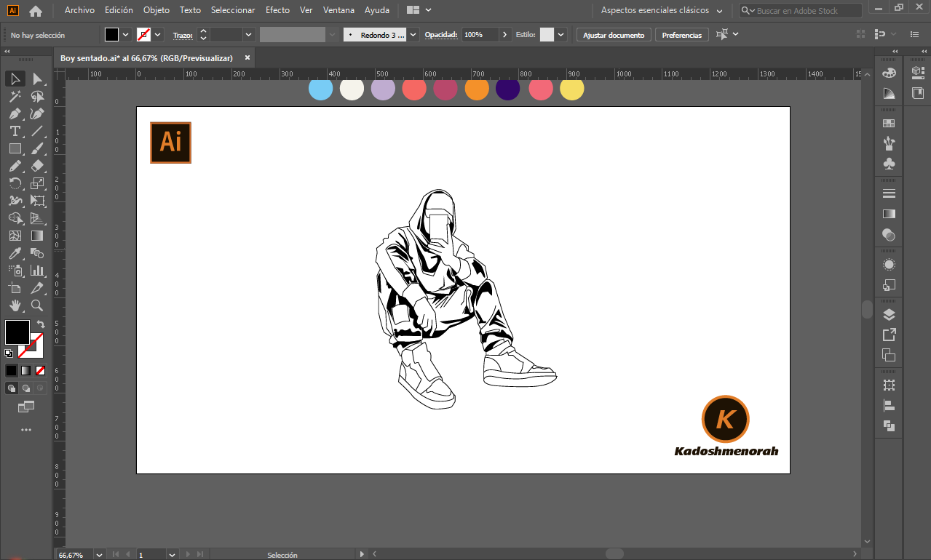
Task: Select the Selection tool arrow
Action: 15,79
